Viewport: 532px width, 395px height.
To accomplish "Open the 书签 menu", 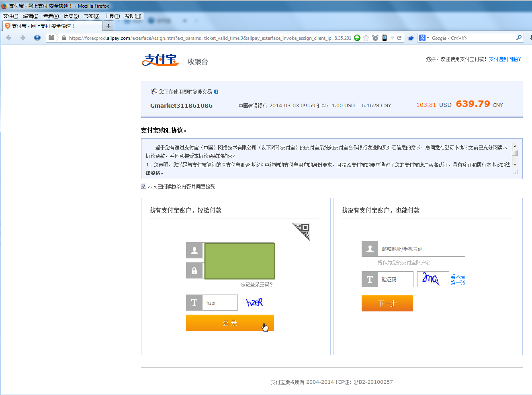I will click(92, 16).
